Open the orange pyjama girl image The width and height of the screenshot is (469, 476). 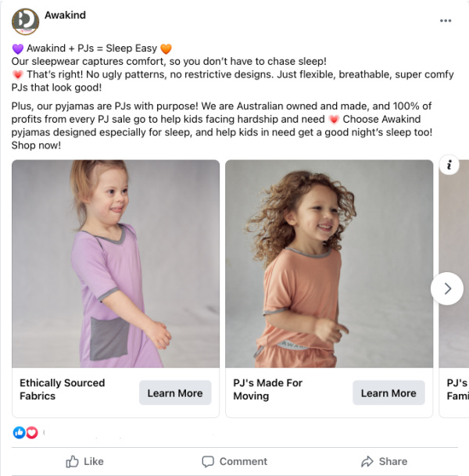(x=328, y=263)
